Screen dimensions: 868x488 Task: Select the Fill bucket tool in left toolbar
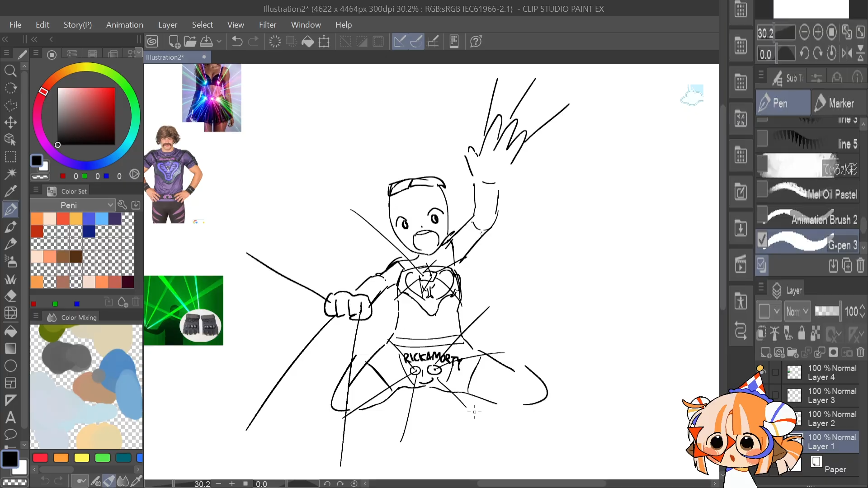[x=10, y=331]
